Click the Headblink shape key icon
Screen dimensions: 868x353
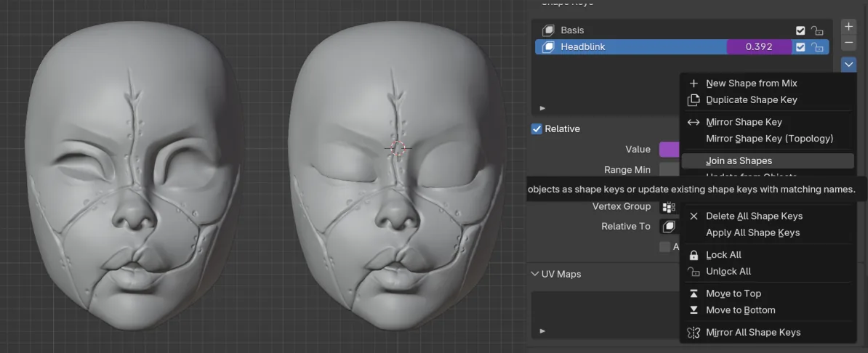coord(548,47)
